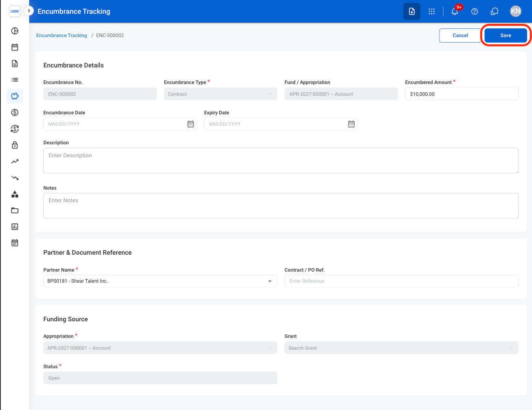The image size is (532, 410).
Task: Open the pie chart dashboard sidebar icon
Action: (15, 31)
